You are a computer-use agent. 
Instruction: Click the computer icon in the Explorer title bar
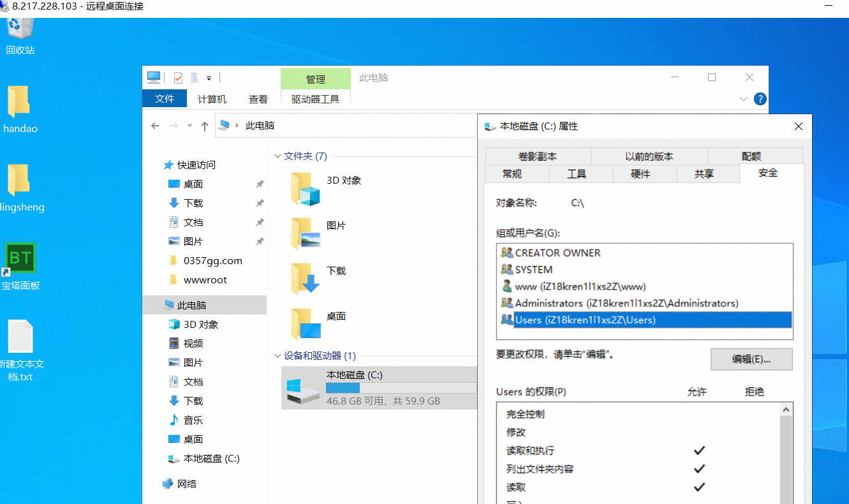154,78
